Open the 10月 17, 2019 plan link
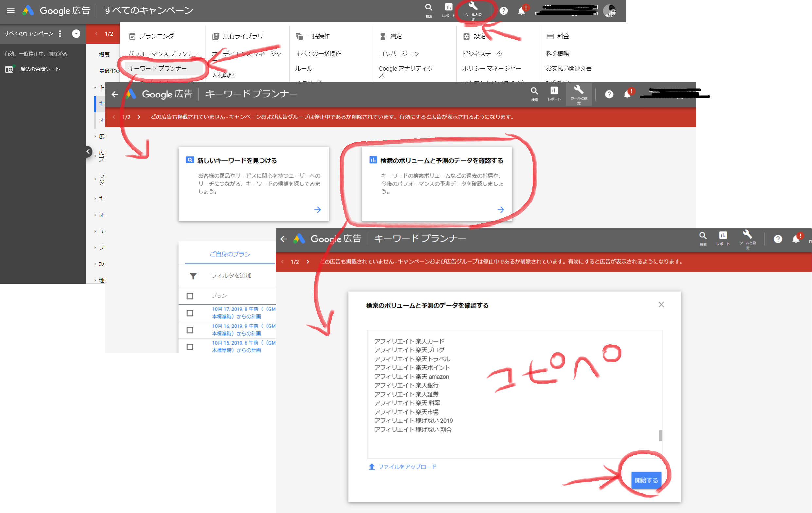Viewport: 812px width, 513px height. [244, 313]
